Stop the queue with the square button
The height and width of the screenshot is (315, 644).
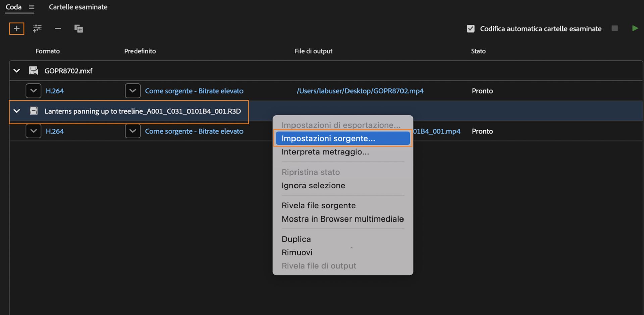click(614, 28)
